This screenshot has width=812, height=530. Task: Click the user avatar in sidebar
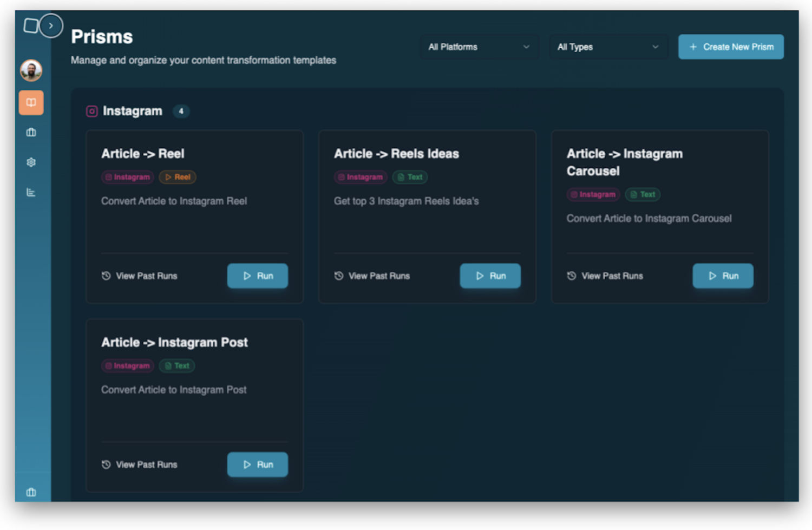coord(31,70)
